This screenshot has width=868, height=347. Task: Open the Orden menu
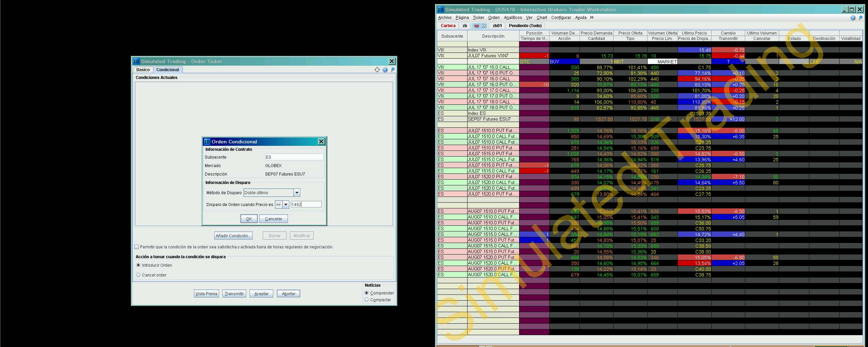pyautogui.click(x=494, y=18)
